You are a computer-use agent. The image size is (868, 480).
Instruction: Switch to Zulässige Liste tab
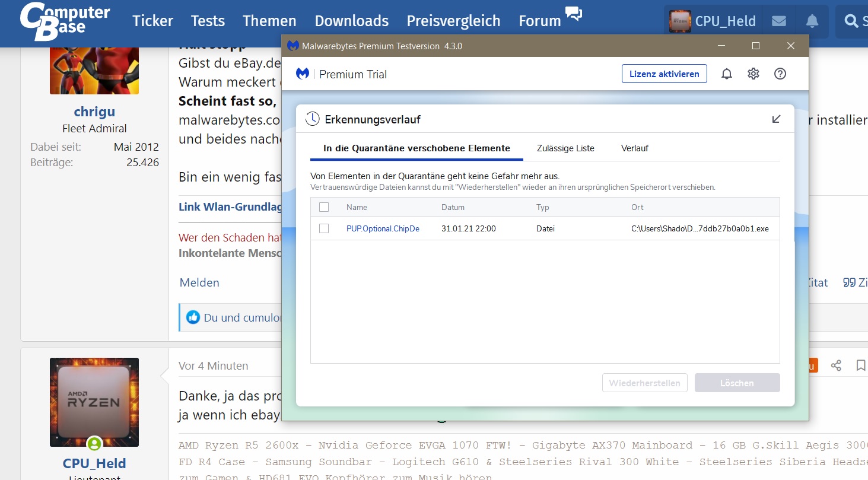coord(565,148)
